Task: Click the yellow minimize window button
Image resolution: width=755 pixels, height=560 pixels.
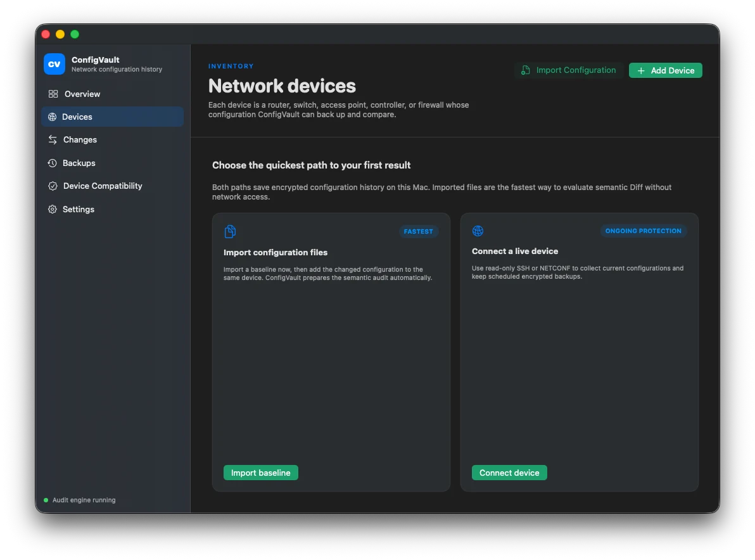Action: (x=60, y=34)
